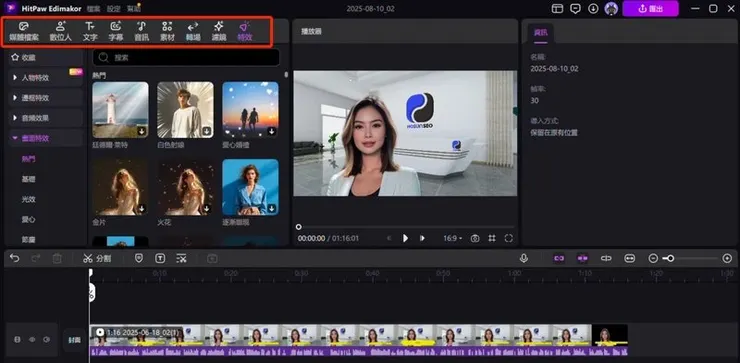
Task: Open the 素材 stock materials tab
Action: pos(167,32)
